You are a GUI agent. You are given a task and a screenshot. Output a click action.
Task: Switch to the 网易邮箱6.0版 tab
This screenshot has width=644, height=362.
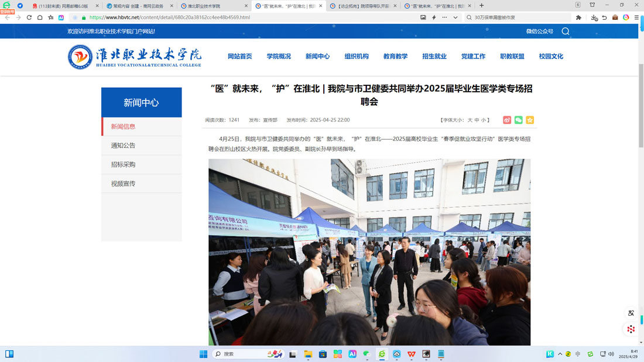tap(66, 6)
